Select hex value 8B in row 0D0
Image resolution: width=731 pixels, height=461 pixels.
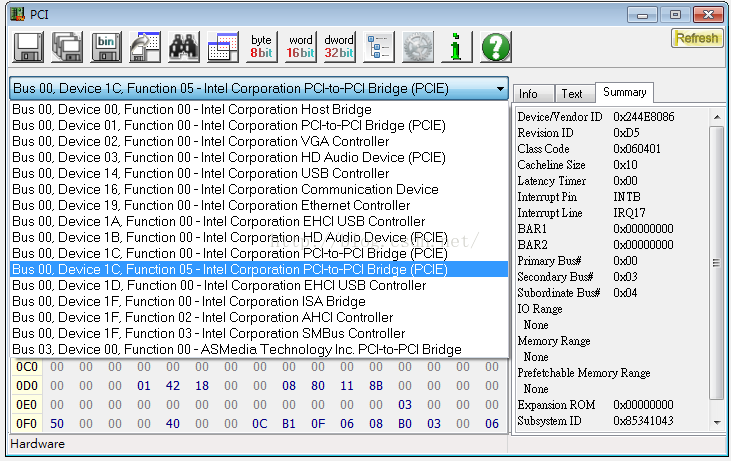376,386
